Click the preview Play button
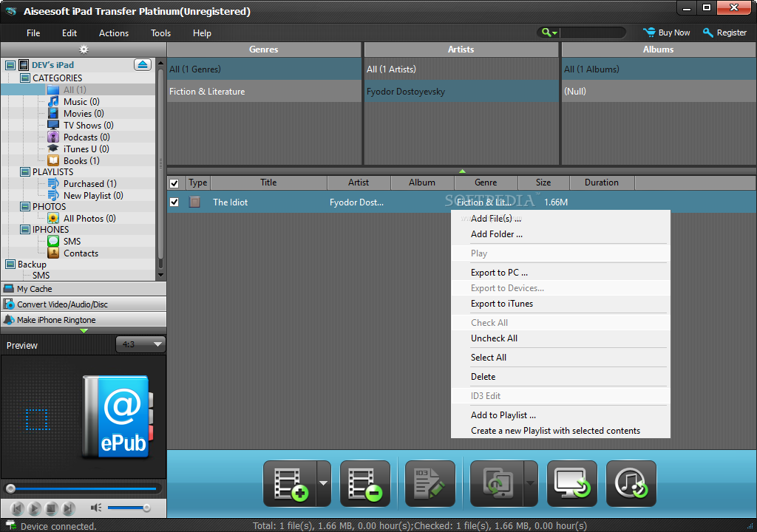The width and height of the screenshot is (757, 532). tap(34, 508)
